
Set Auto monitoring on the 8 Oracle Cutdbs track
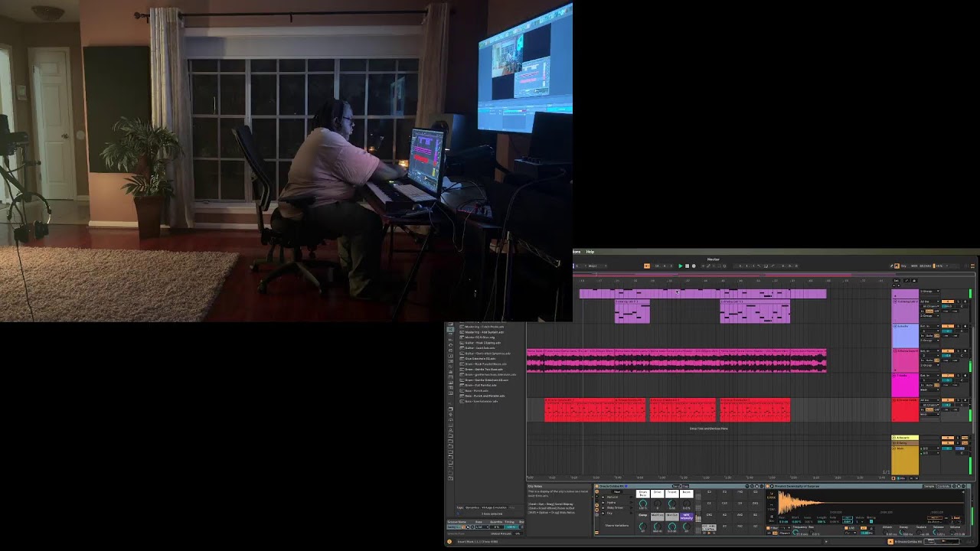929,409
